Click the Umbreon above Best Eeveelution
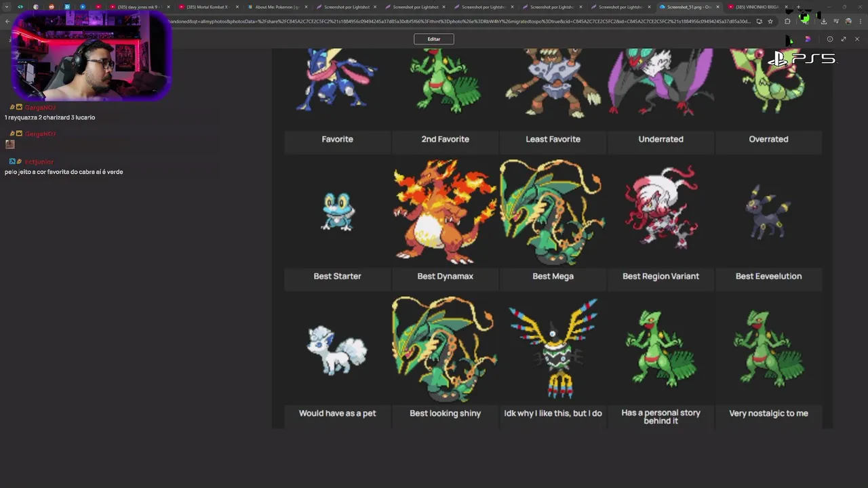The height and width of the screenshot is (488, 868). (x=768, y=211)
